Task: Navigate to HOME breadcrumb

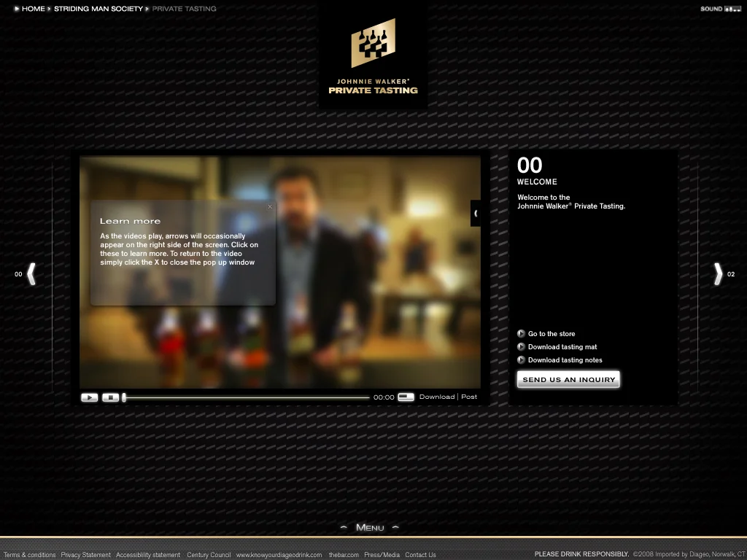Action: (34, 9)
